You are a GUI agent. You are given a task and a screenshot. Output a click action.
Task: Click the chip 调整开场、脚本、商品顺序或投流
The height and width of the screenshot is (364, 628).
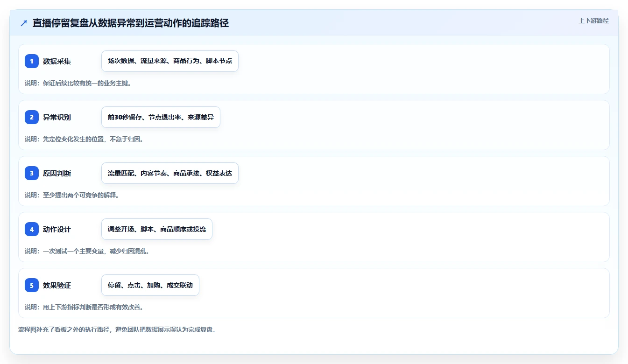[x=157, y=229]
